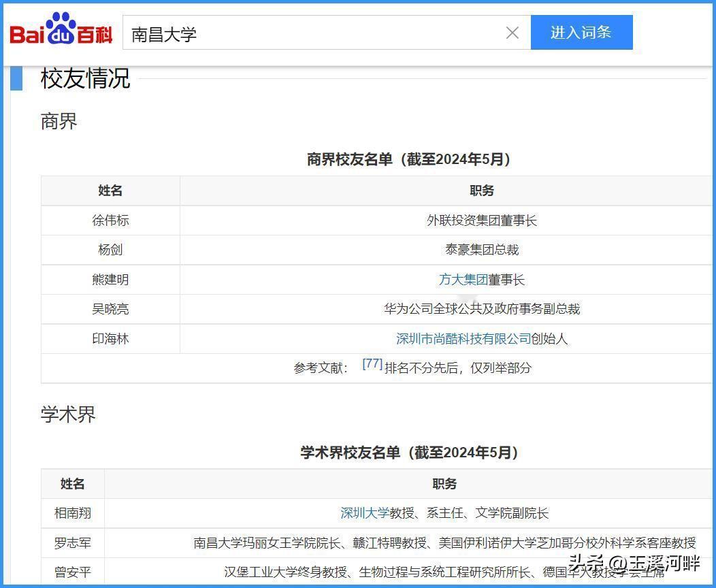Viewport: 716px width, 588px height.
Task: Select the name 罗志军 in the academic table
Action: 73,543
